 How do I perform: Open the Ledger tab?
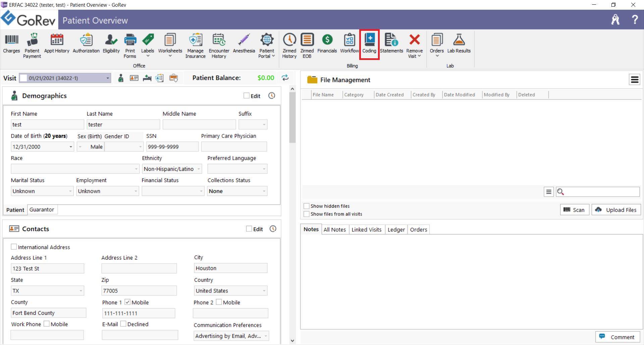click(x=396, y=229)
